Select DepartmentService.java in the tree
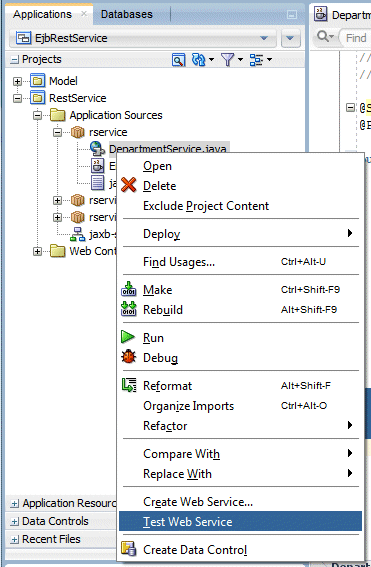 click(x=168, y=149)
